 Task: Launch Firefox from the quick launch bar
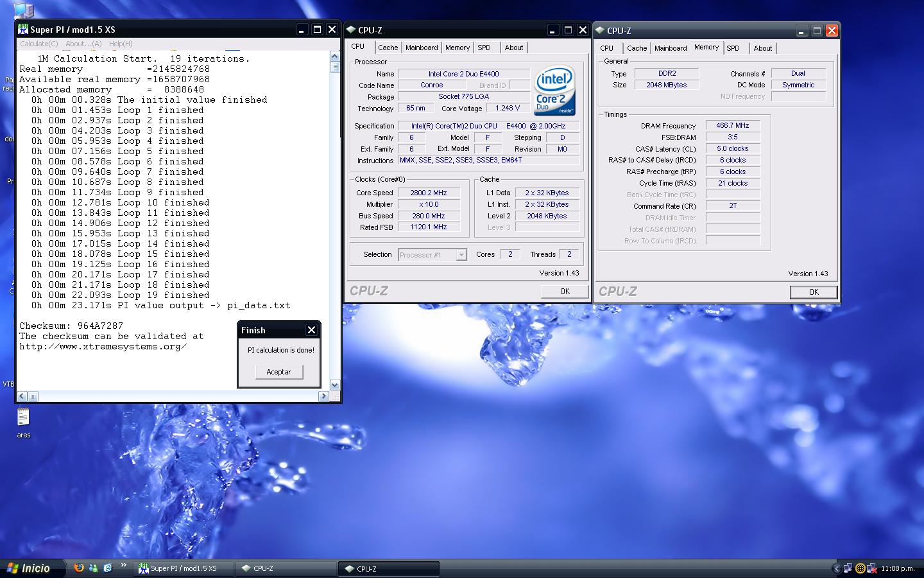[79, 568]
